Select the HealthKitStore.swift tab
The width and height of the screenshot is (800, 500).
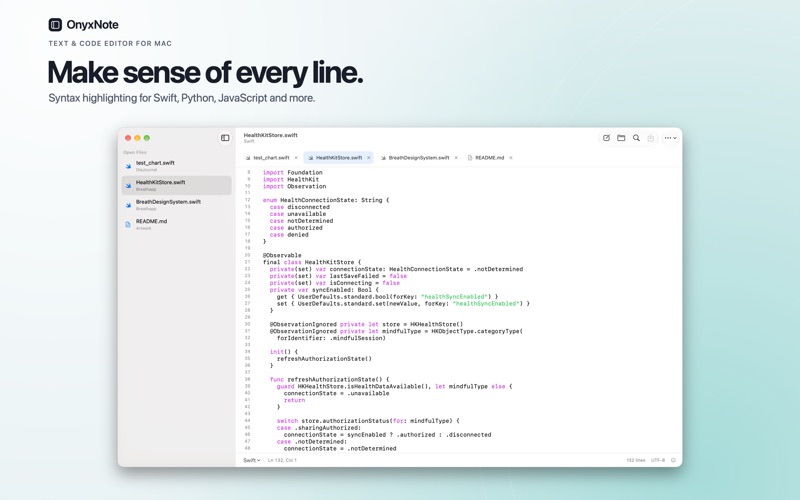click(339, 158)
